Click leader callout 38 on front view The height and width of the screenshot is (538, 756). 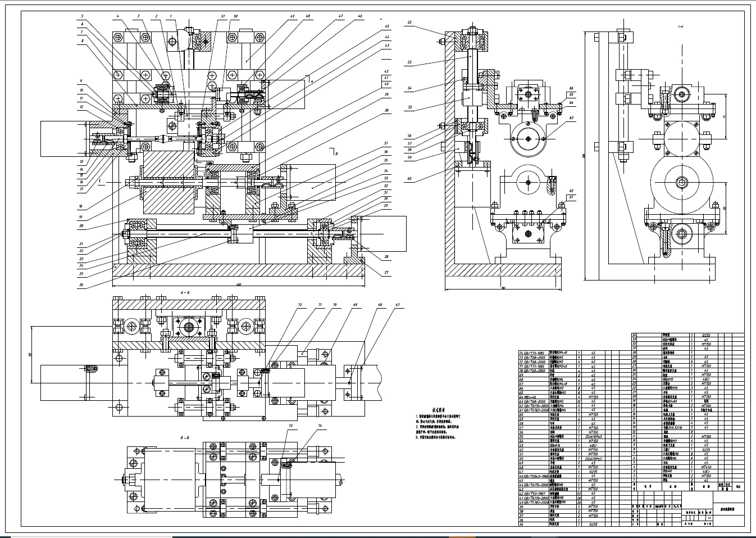point(386,111)
